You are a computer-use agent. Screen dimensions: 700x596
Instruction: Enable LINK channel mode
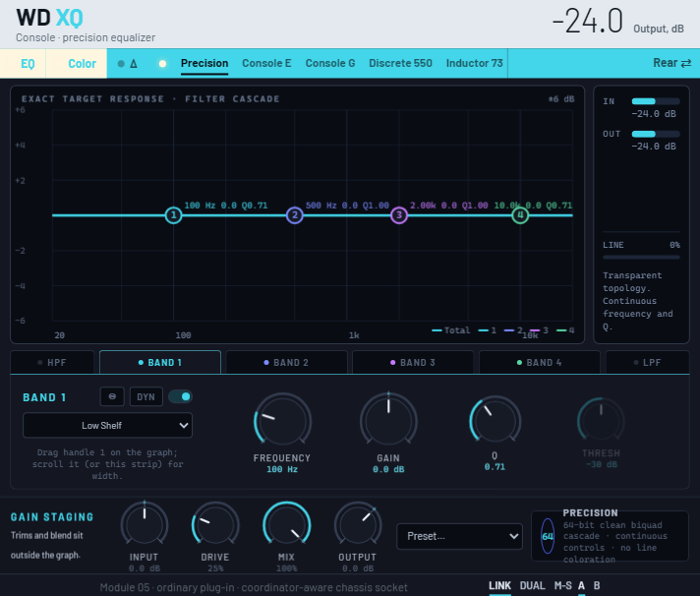click(x=499, y=586)
